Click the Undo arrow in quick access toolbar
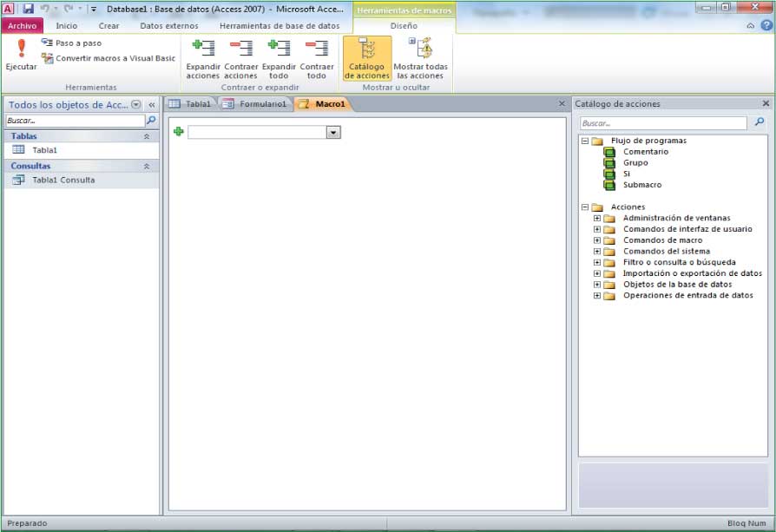The height and width of the screenshot is (532, 776). tap(44, 9)
